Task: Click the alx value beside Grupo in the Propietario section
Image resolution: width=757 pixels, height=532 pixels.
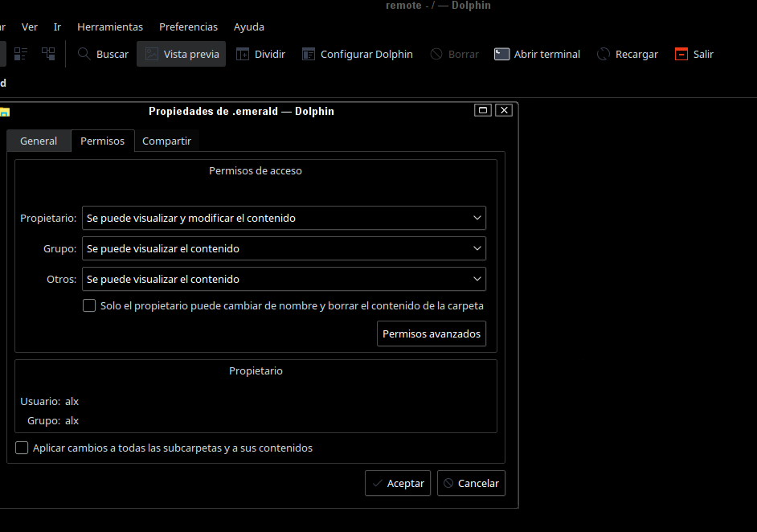Action: tap(72, 421)
